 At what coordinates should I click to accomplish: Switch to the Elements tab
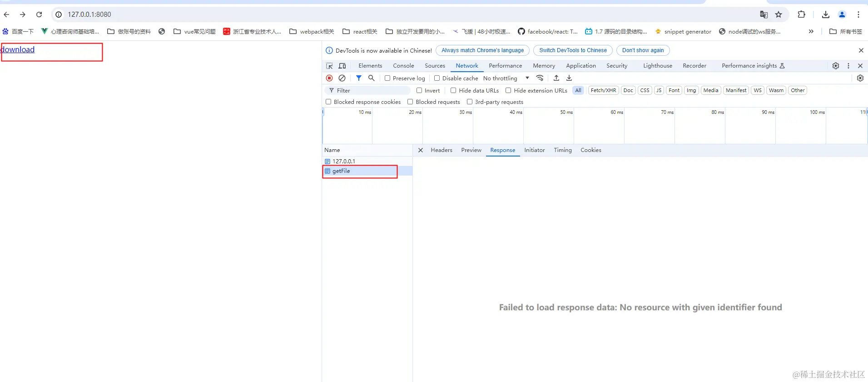tap(370, 66)
